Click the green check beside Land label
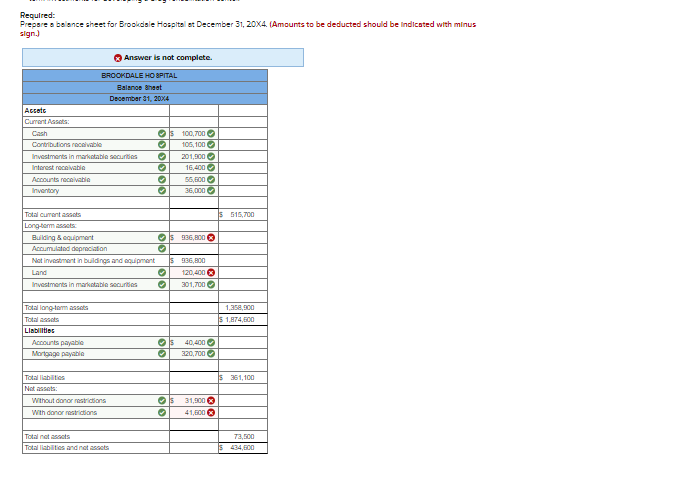Image resolution: width=692 pixels, height=487 pixels. [162, 272]
